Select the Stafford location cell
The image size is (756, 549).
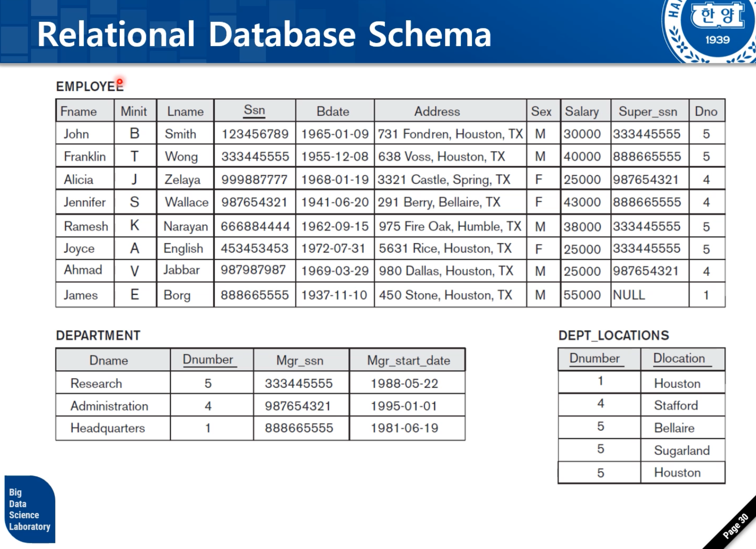click(676, 405)
